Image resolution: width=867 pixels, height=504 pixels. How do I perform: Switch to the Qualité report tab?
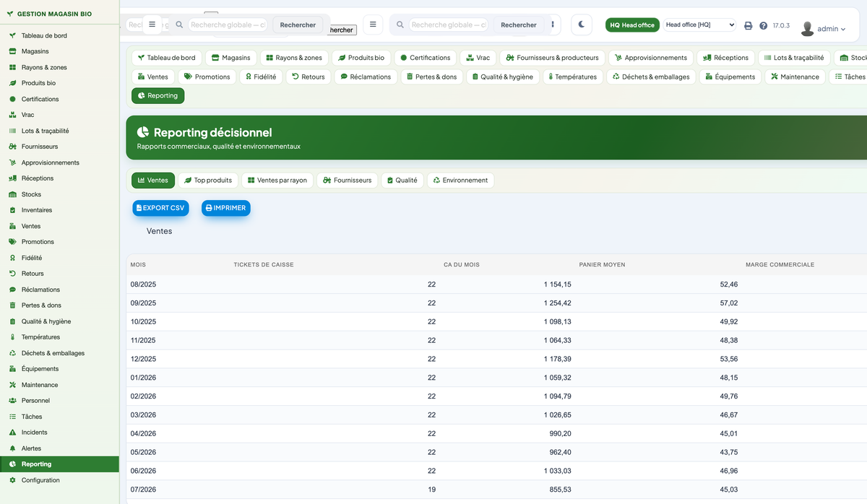pos(402,181)
